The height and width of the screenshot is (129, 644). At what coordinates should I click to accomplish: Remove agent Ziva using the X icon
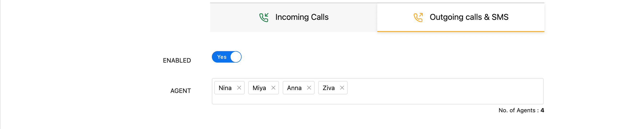(342, 88)
